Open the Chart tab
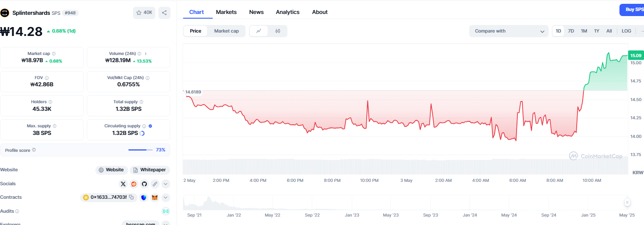This screenshot has height=225, width=644. (196, 12)
